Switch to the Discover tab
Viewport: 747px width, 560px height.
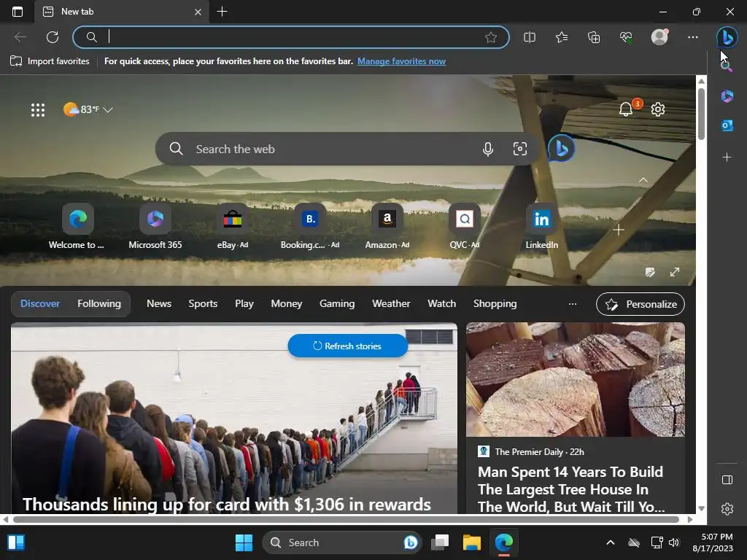40,304
